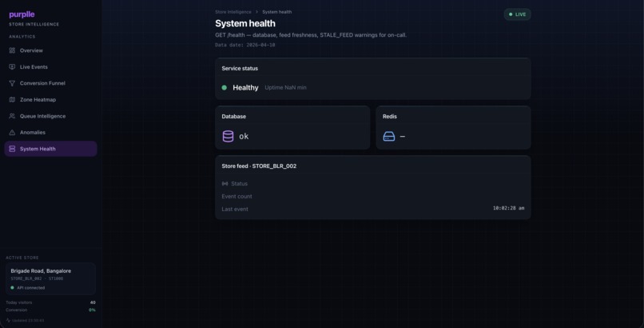The height and width of the screenshot is (328, 644).
Task: Click the API connected label
Action: [x=31, y=288]
